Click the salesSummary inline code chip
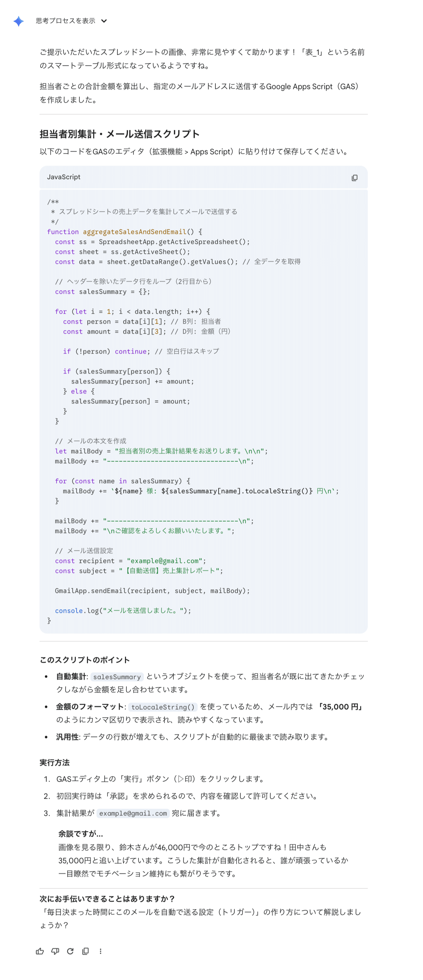Viewport: 423px width, 980px height. pyautogui.click(x=117, y=676)
